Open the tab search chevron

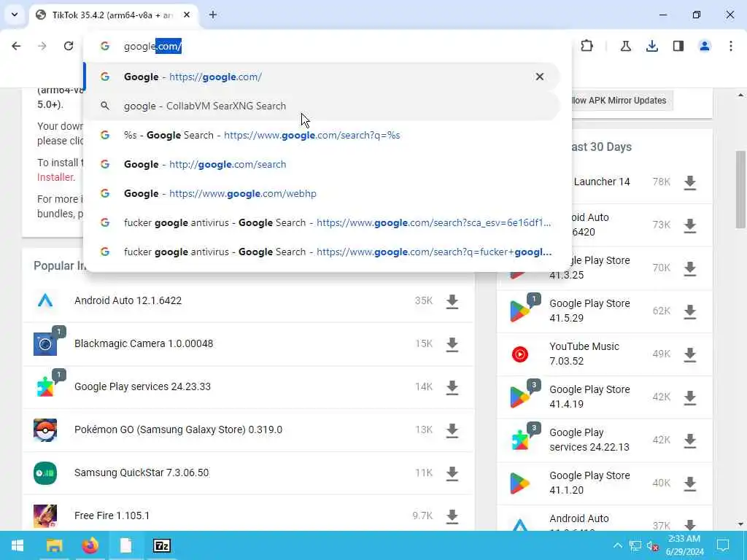click(x=15, y=15)
